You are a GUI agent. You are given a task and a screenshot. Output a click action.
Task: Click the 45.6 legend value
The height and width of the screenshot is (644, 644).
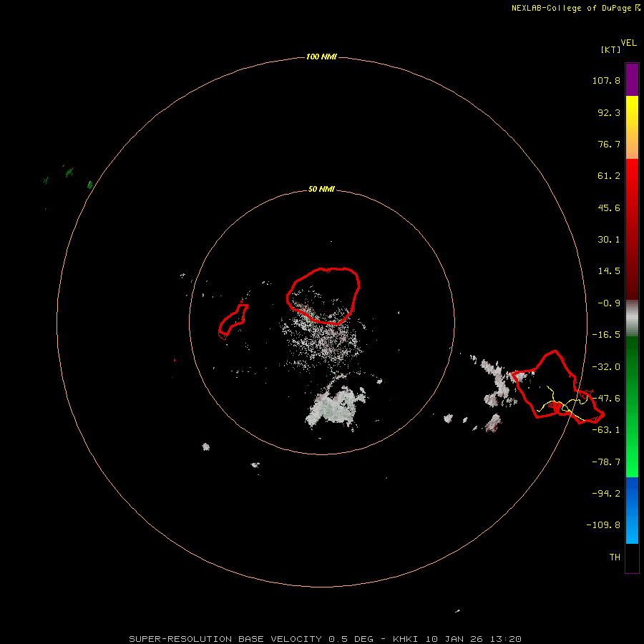tap(609, 208)
